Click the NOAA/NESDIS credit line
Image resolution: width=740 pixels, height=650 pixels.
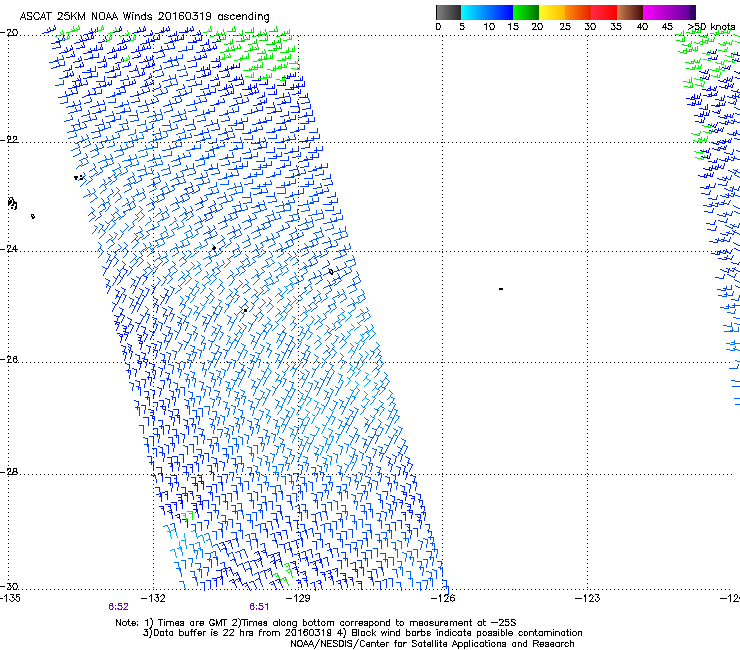pos(432,644)
